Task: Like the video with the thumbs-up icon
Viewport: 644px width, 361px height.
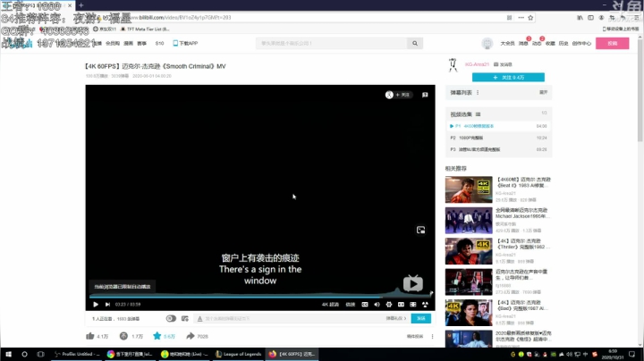Action: coord(90,336)
